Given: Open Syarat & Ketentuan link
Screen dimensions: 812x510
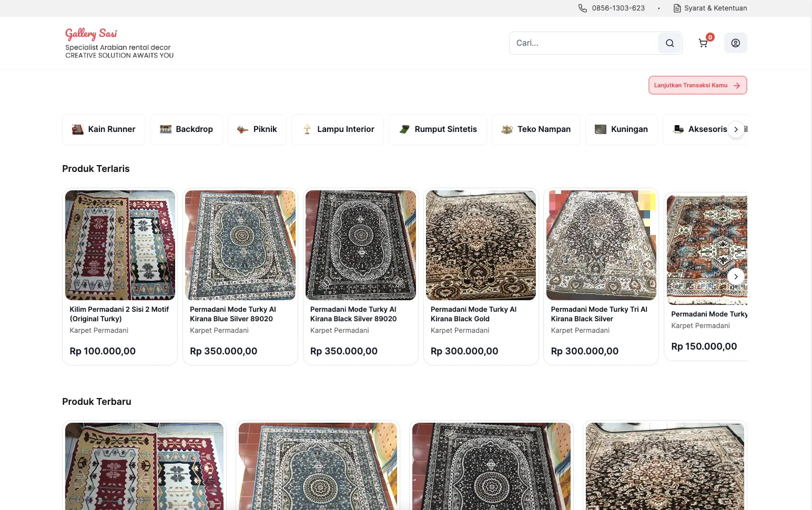Looking at the screenshot, I should point(715,8).
